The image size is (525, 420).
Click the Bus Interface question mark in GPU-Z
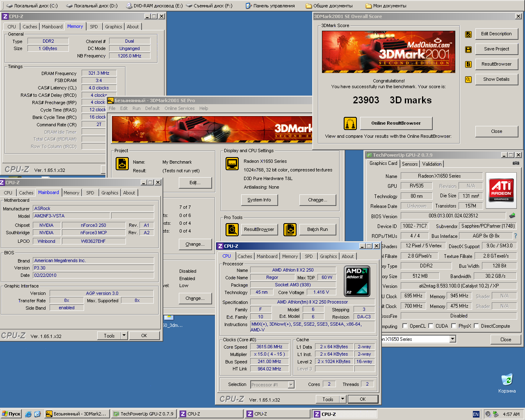[x=516, y=236]
